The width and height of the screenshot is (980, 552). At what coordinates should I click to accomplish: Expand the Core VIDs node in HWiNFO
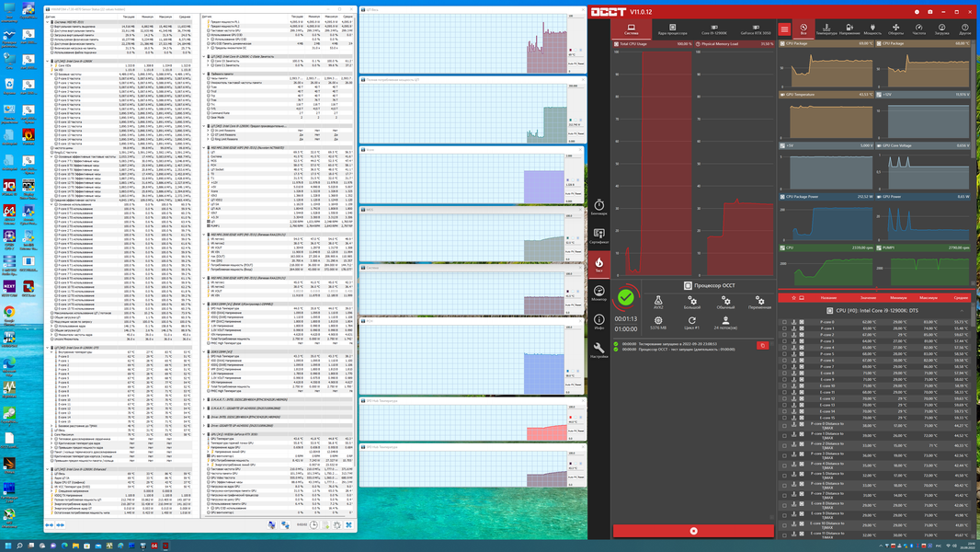tap(51, 65)
